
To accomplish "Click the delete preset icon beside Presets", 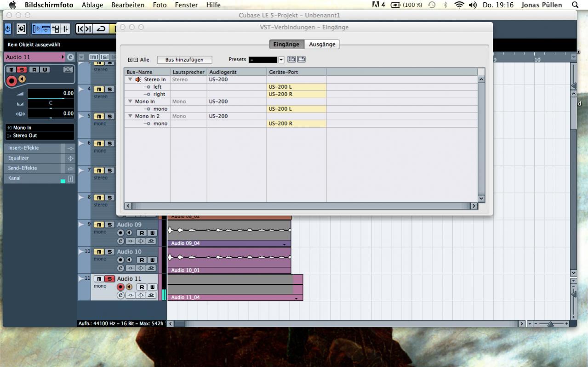I will pos(301,59).
